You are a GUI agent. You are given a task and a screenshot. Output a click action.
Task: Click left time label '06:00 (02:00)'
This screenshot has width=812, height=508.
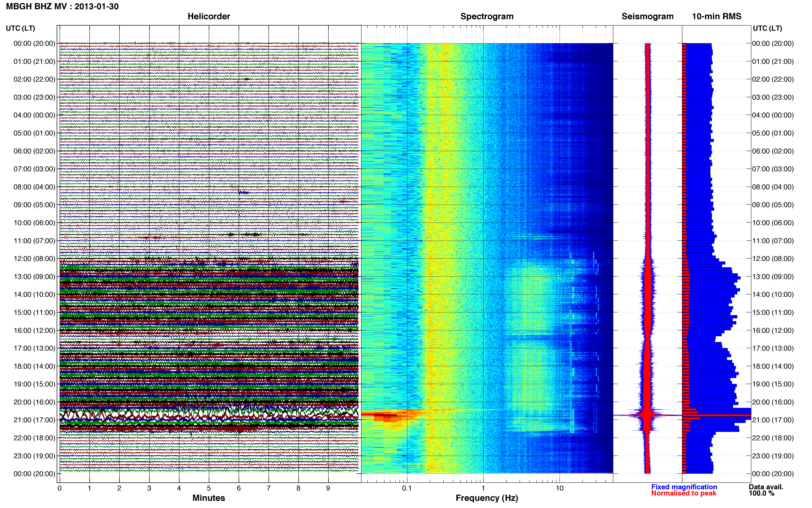click(34, 151)
